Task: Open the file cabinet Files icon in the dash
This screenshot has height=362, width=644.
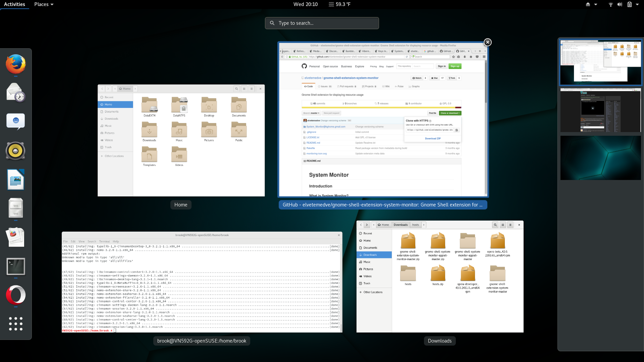Action: point(16,208)
